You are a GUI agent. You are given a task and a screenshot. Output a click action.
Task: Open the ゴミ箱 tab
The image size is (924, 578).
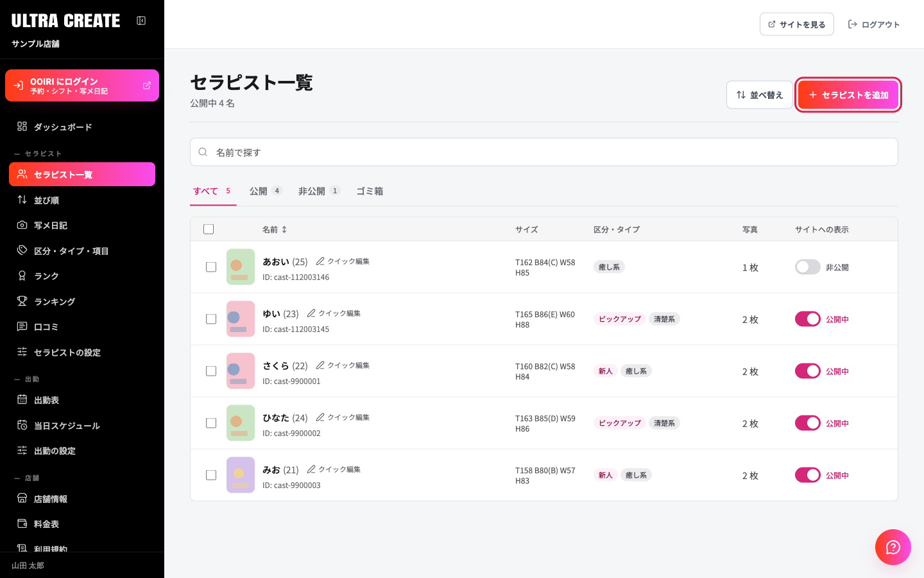[x=370, y=191]
